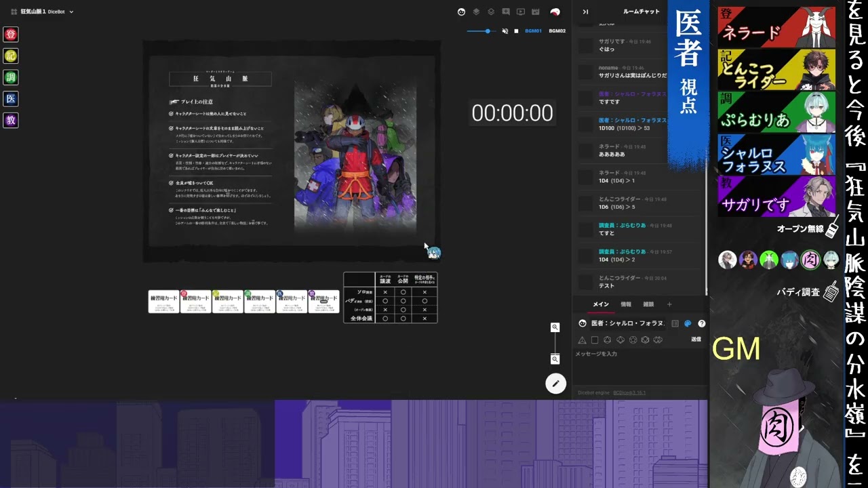
Task: Stop BGM playback with the square button
Action: click(x=516, y=31)
